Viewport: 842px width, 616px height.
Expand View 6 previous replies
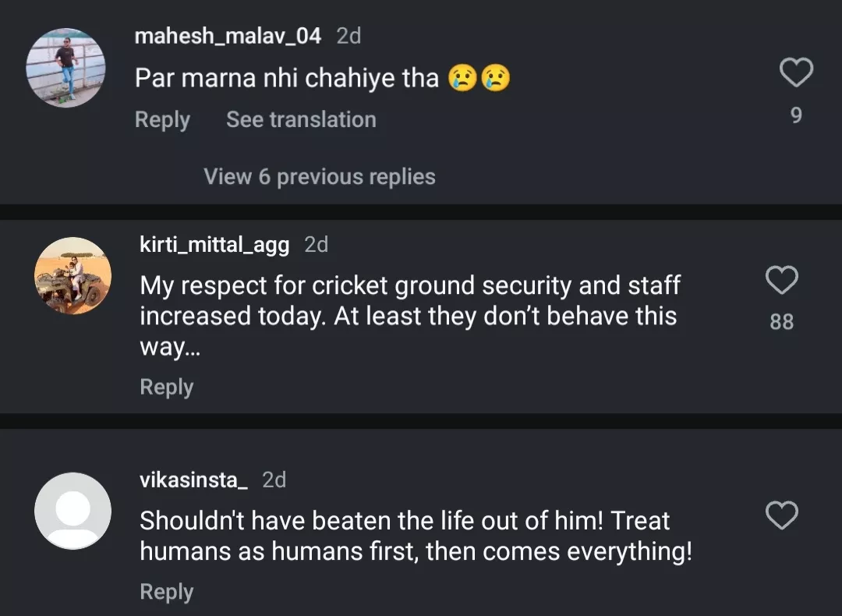[320, 177]
